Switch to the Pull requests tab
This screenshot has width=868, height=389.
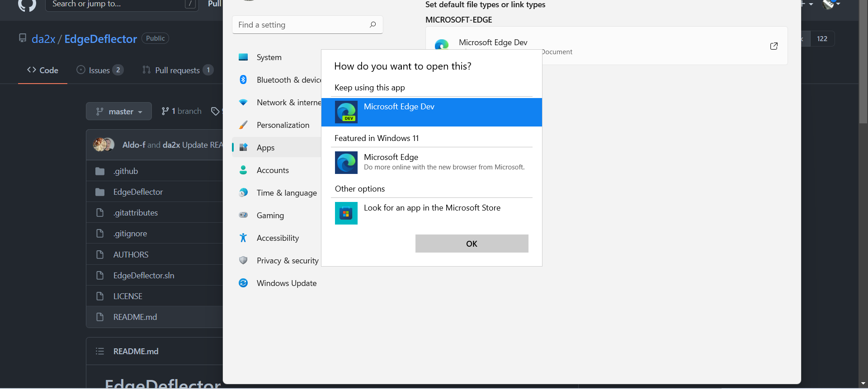[x=178, y=70]
